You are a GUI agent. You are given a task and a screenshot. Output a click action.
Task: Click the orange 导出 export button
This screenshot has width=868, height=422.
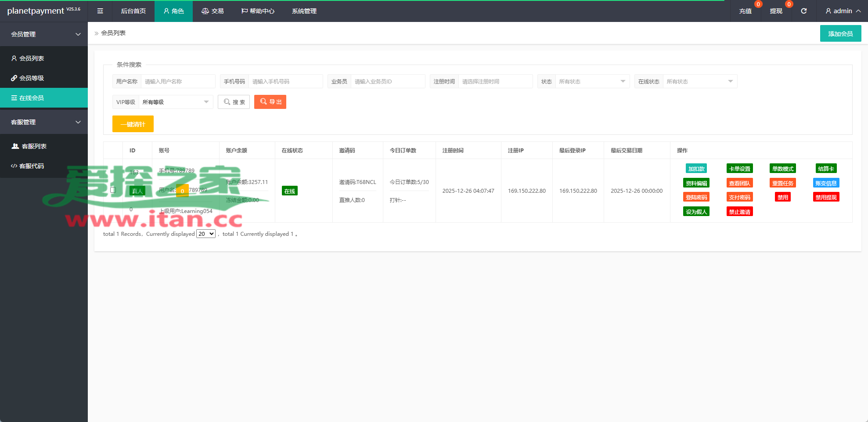(x=270, y=102)
